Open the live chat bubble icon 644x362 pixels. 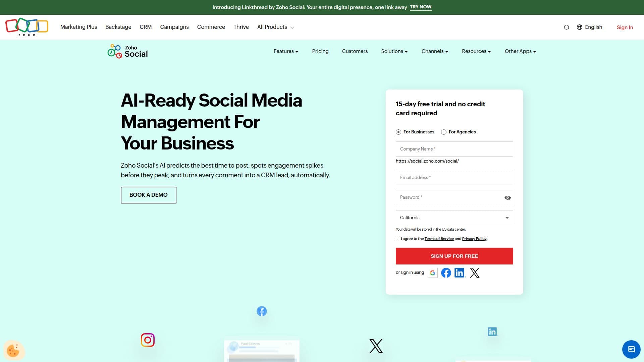(x=631, y=349)
